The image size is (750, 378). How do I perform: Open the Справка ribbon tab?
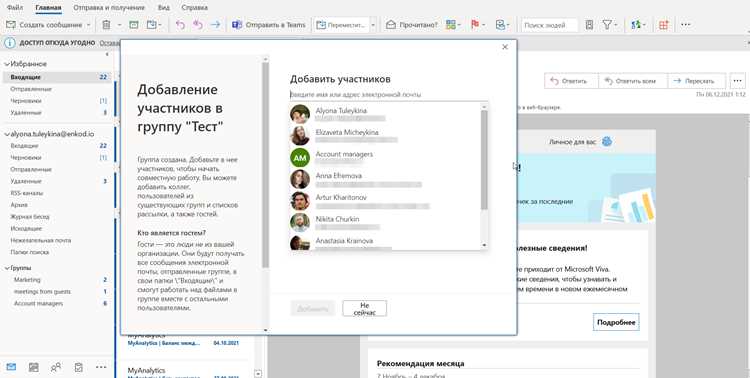coord(195,8)
